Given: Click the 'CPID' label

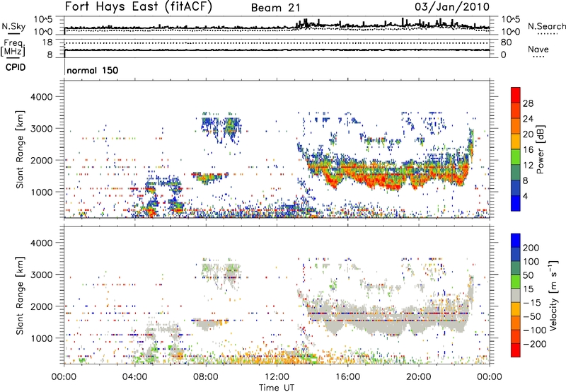Looking at the screenshot, I should 16,67.
